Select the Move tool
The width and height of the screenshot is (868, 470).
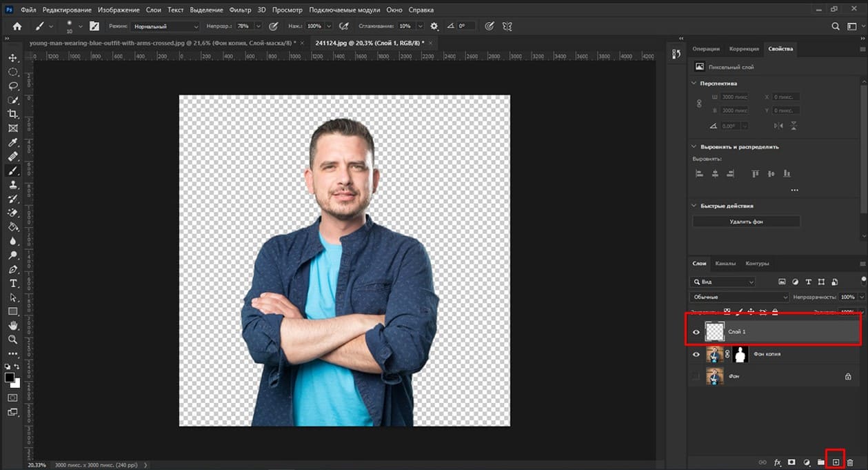click(13, 57)
